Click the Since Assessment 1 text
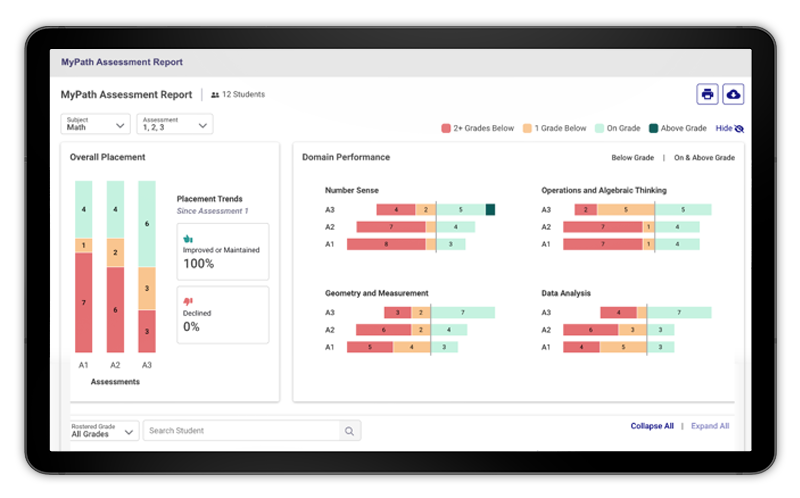This screenshot has height=498, width=800. pyautogui.click(x=212, y=211)
